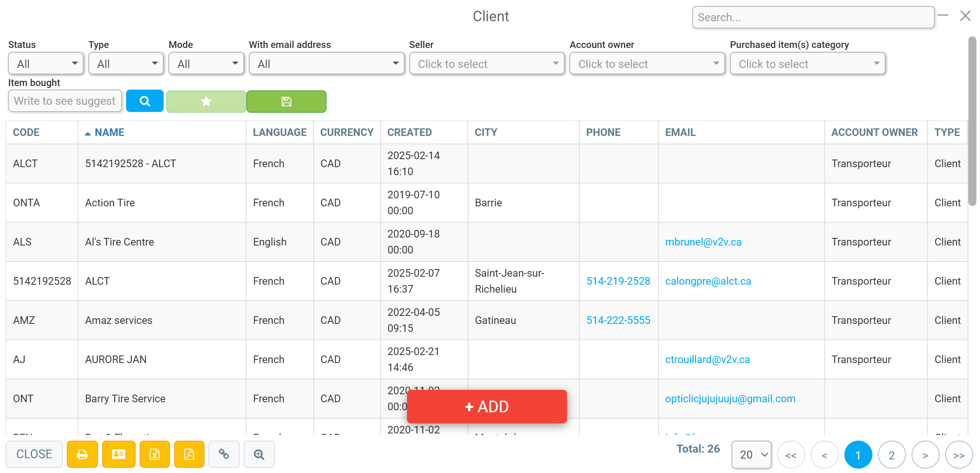Expand the Seller select box

click(487, 64)
